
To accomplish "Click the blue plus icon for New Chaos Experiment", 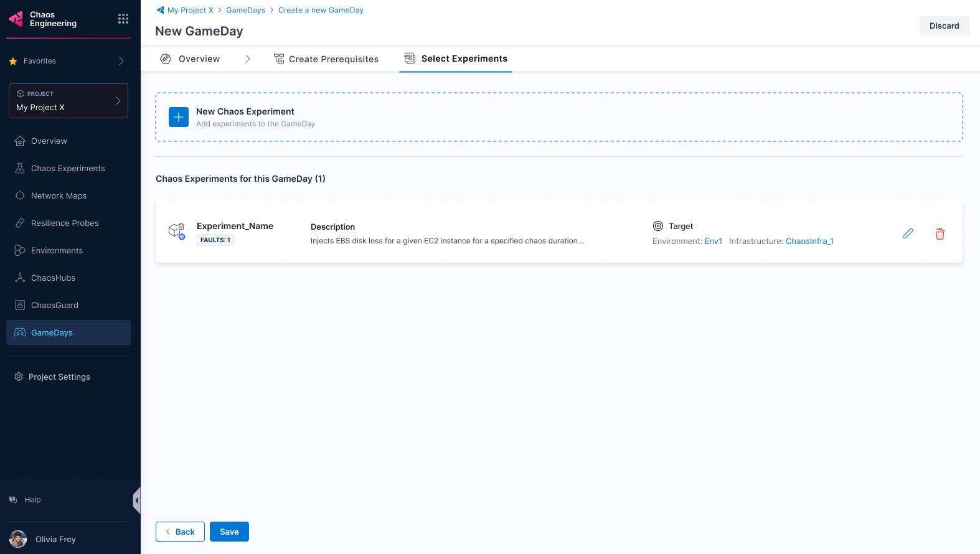I will click(179, 117).
